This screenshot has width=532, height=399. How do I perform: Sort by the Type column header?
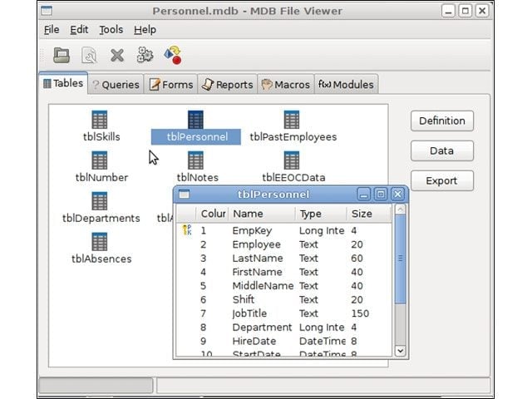tap(321, 214)
